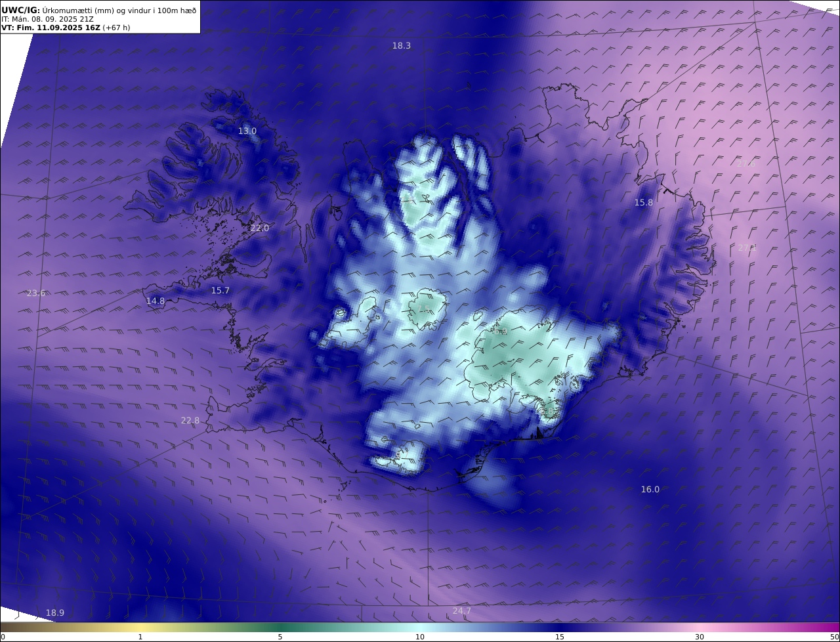Click the 13.0 value label
This screenshot has width=840, height=642.
(247, 131)
